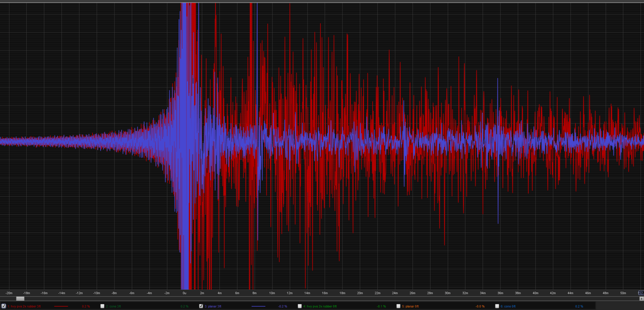This screenshot has width=644, height=310.
Task: Enable the planar 0ft trace checkbox
Action: 398,306
